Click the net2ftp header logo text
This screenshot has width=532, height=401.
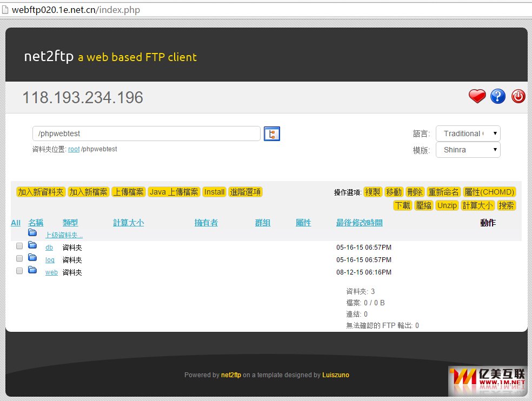coord(49,56)
